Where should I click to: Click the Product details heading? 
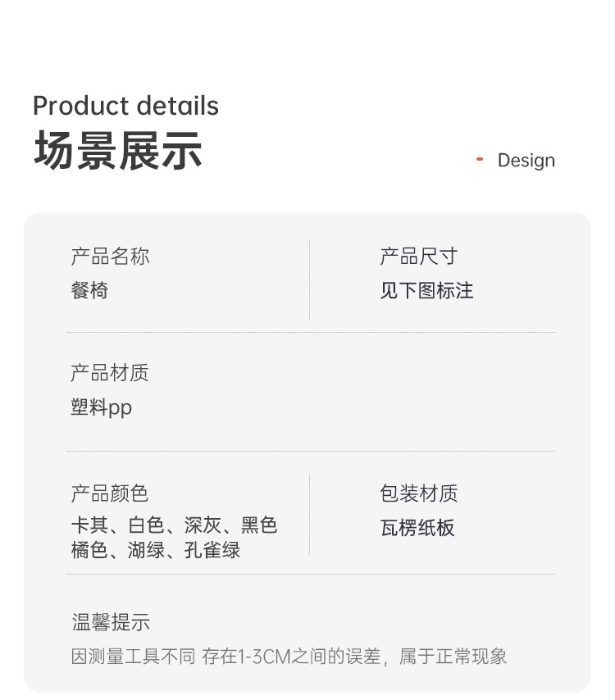125,106
